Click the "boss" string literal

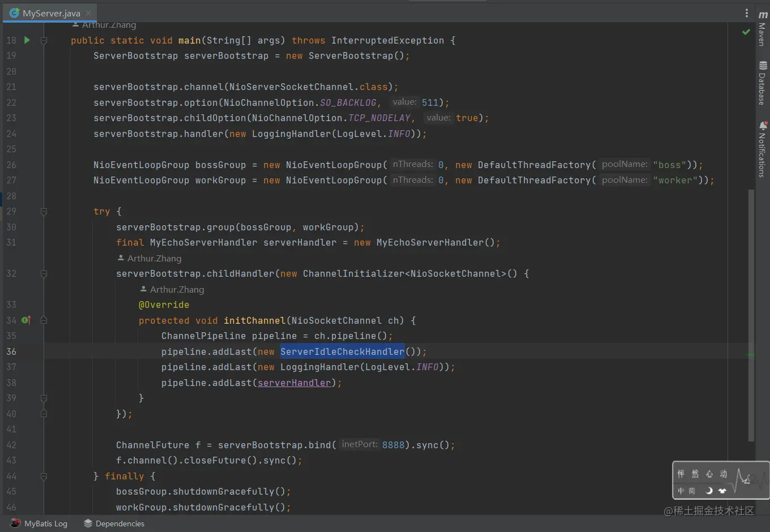coord(669,165)
